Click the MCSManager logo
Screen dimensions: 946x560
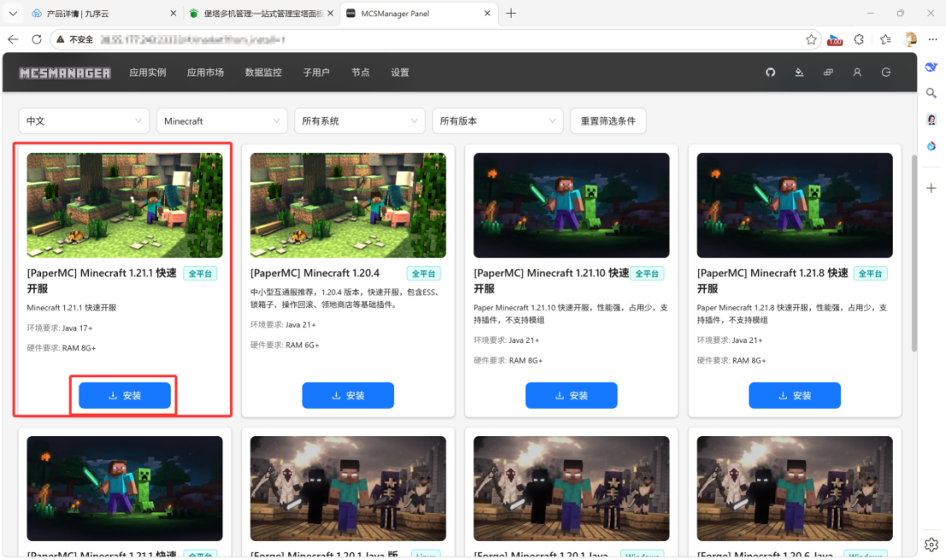[x=64, y=73]
